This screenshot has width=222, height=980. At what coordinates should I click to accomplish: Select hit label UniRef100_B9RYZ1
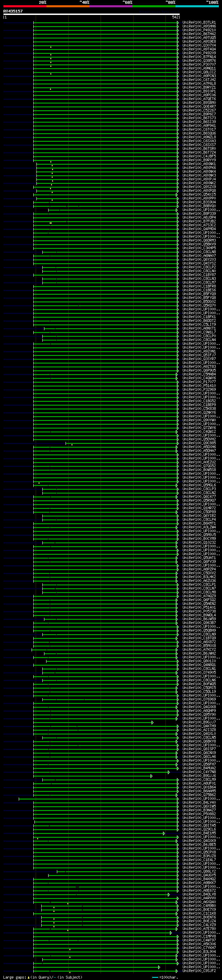[199, 88]
